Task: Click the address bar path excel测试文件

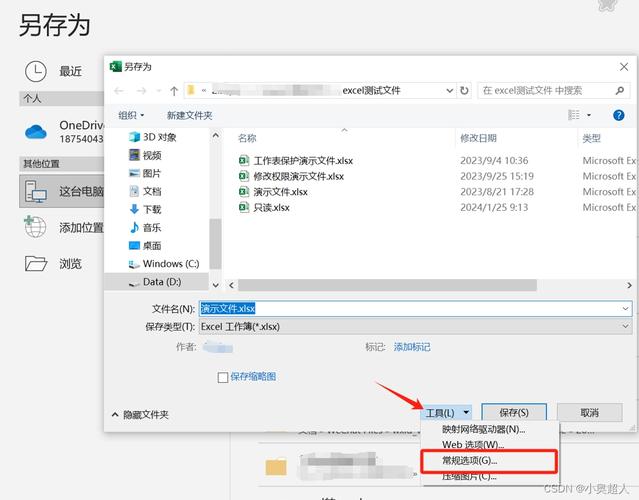Action: 371,90
